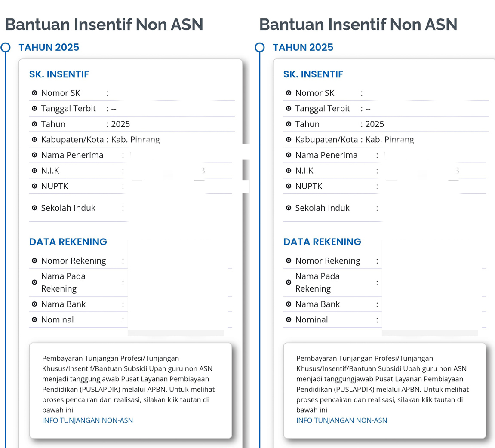Toggle the right TAHUN 2025 timeline circle marker
The width and height of the screenshot is (495, 448).
(x=260, y=47)
